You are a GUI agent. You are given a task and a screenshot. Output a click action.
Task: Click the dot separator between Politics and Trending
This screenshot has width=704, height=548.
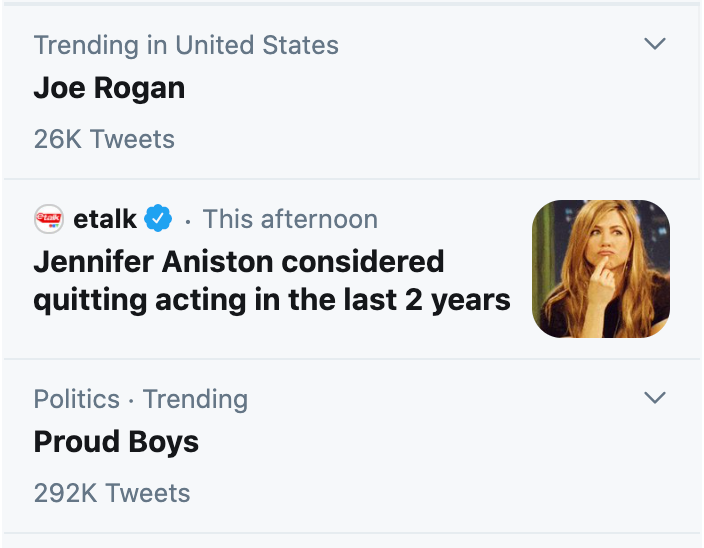click(x=131, y=400)
